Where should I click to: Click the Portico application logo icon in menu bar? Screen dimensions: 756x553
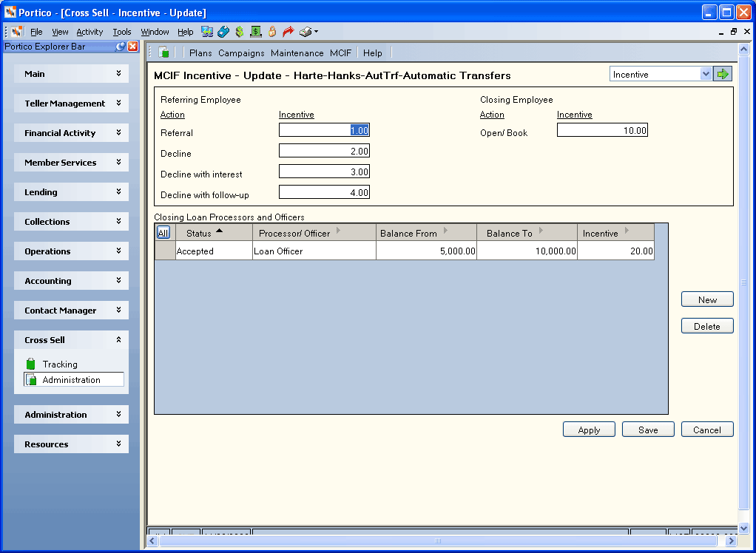[x=17, y=32]
